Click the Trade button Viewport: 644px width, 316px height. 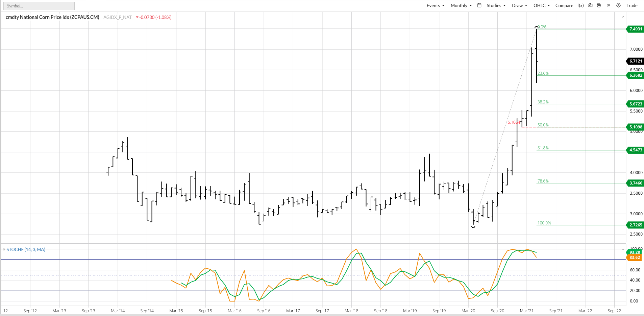pos(631,5)
